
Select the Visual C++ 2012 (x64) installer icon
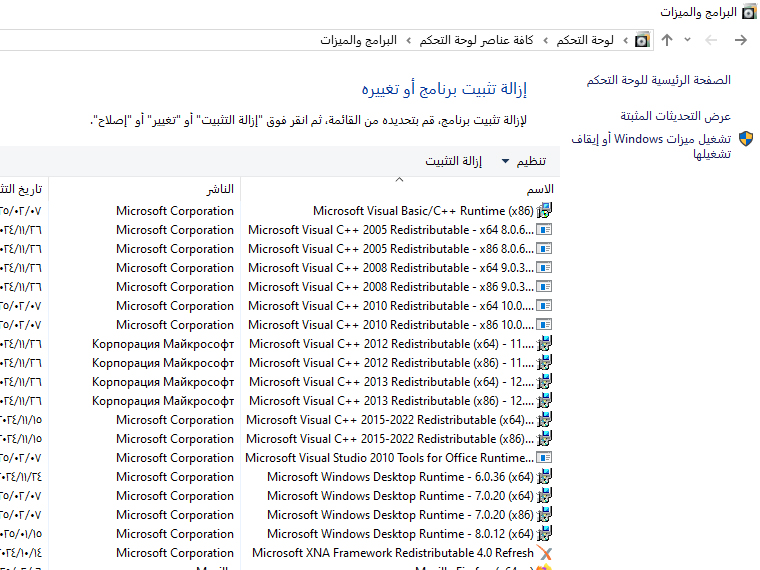coord(544,344)
